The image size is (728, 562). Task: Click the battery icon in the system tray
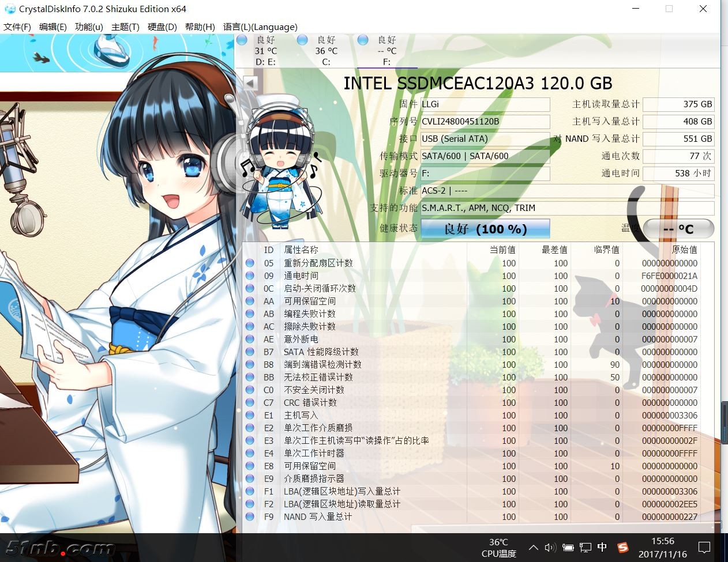[568, 548]
